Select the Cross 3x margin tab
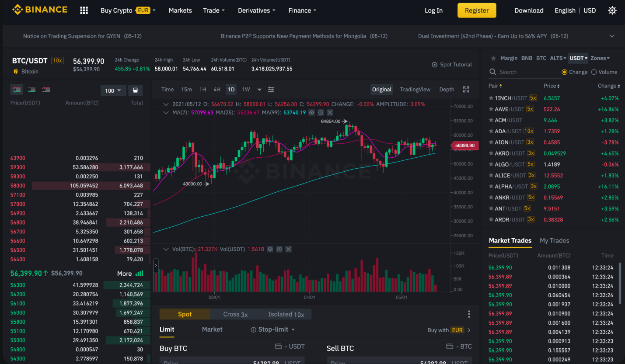 pos(235,314)
